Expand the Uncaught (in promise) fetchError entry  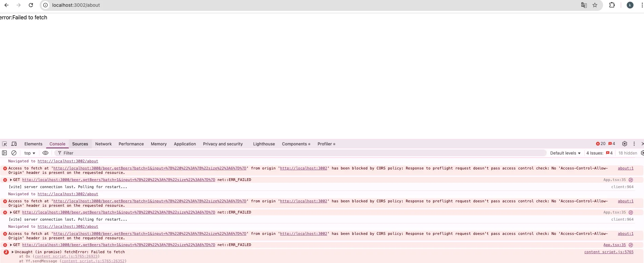[13, 252]
